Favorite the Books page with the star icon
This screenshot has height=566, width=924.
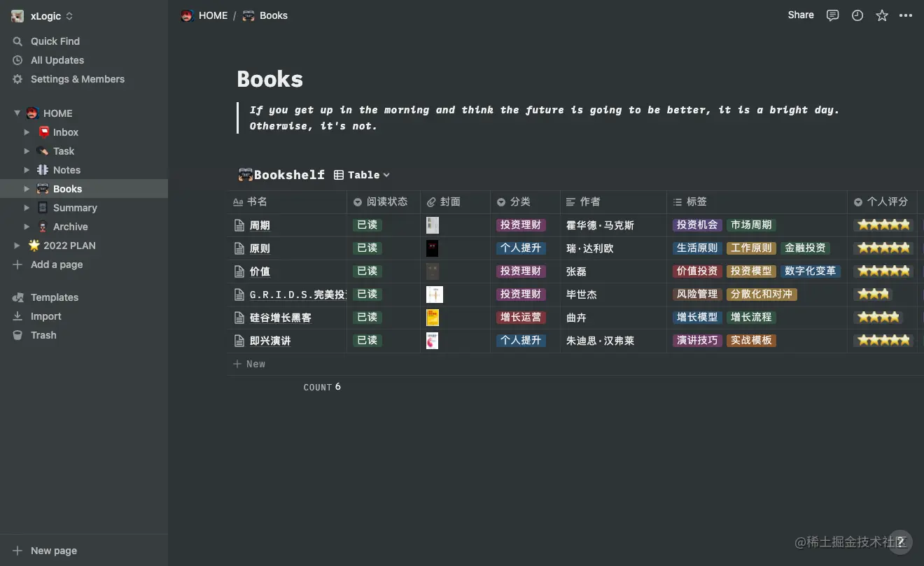coord(881,15)
